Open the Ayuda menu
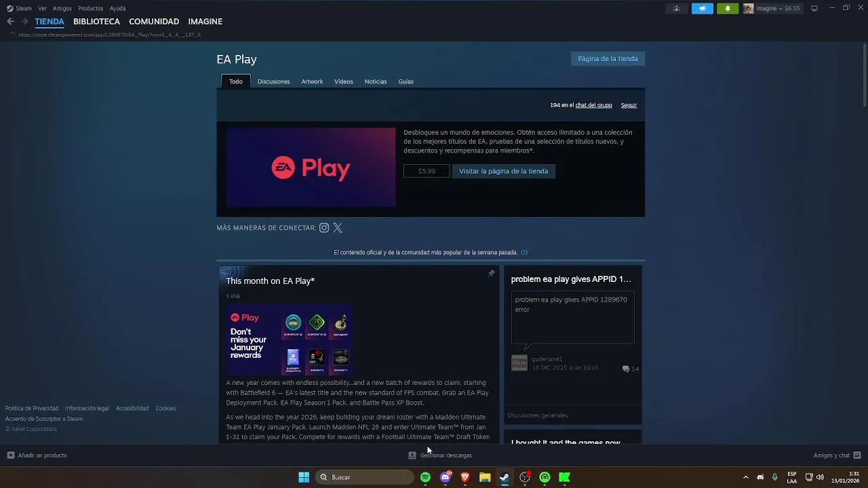Image resolution: width=868 pixels, height=488 pixels. pos(117,8)
